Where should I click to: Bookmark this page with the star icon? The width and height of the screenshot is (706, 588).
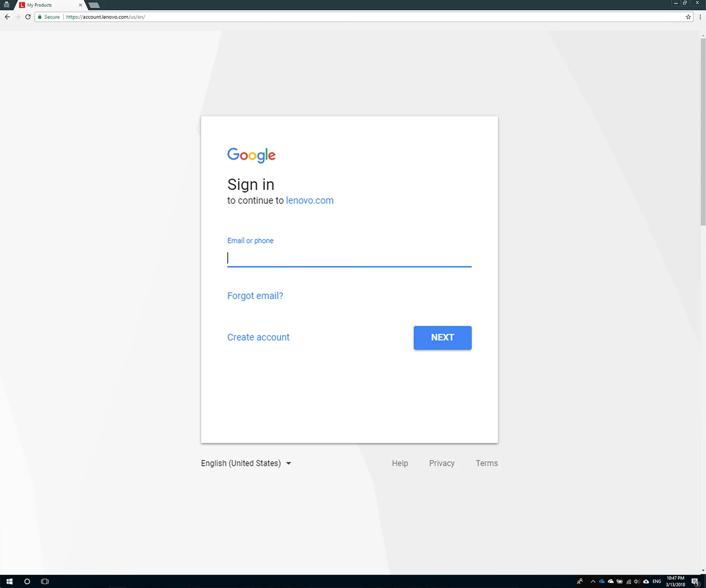(688, 17)
